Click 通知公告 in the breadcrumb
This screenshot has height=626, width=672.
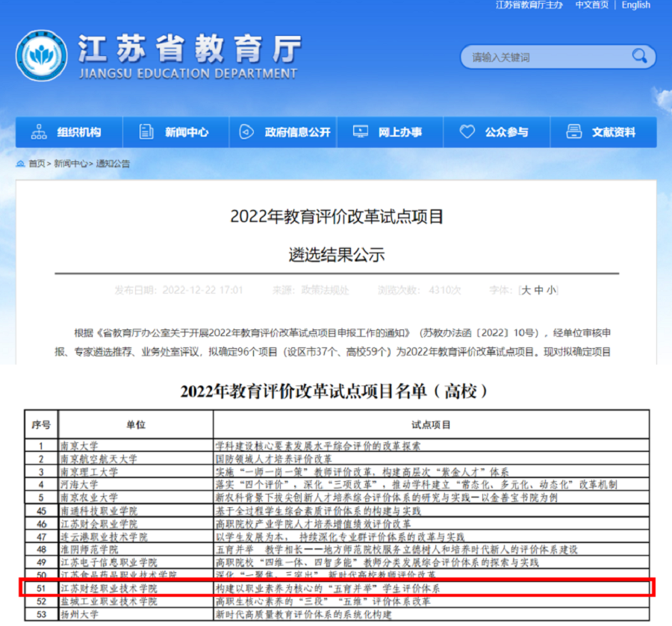[x=113, y=164]
